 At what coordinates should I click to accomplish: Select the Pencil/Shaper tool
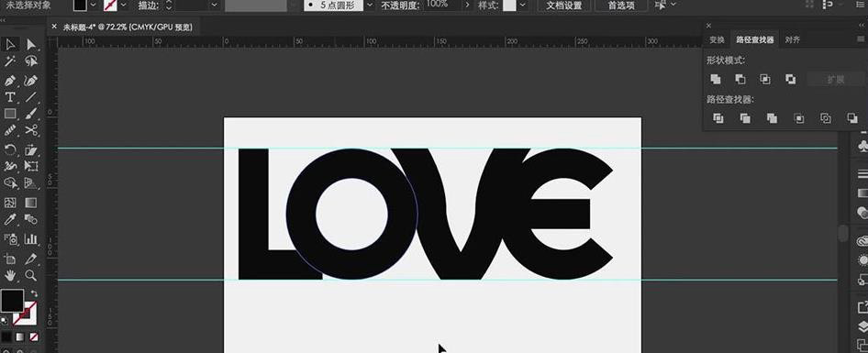point(10,130)
